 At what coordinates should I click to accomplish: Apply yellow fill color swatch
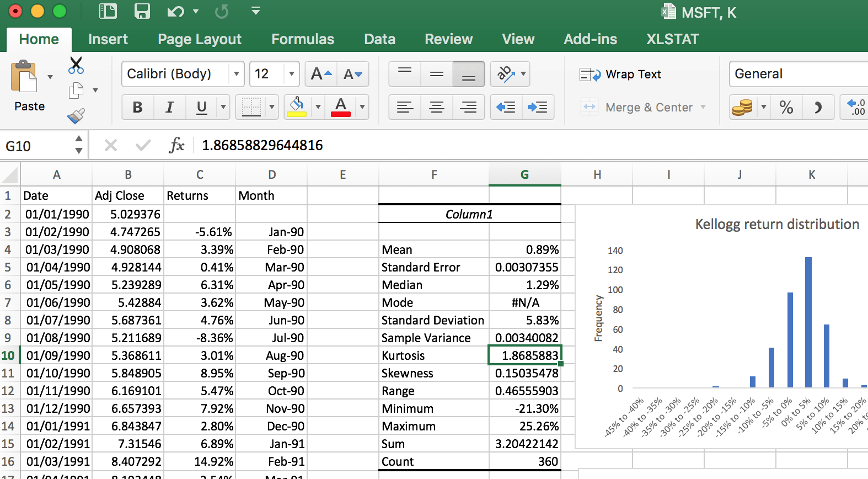point(297,107)
